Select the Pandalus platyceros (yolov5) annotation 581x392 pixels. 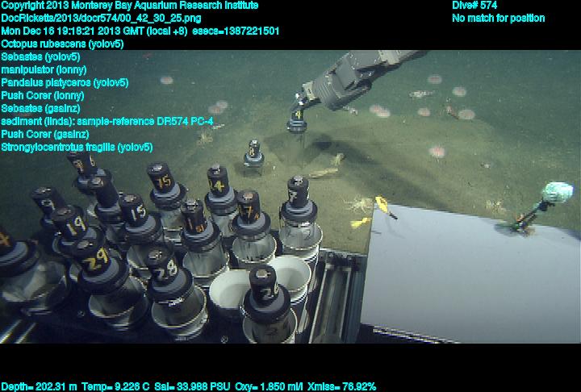pyautogui.click(x=65, y=82)
